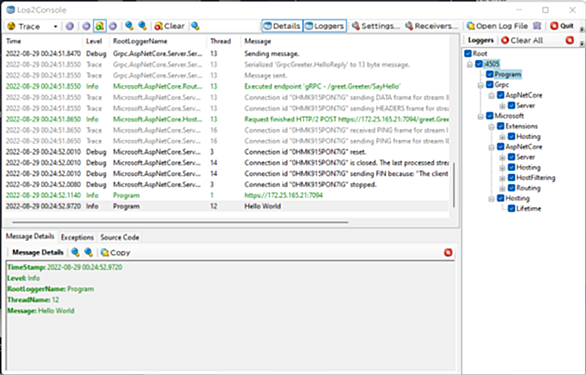The image size is (586, 375).
Task: Open main toolbar overflow arrow beside Quit
Action: (x=582, y=29)
